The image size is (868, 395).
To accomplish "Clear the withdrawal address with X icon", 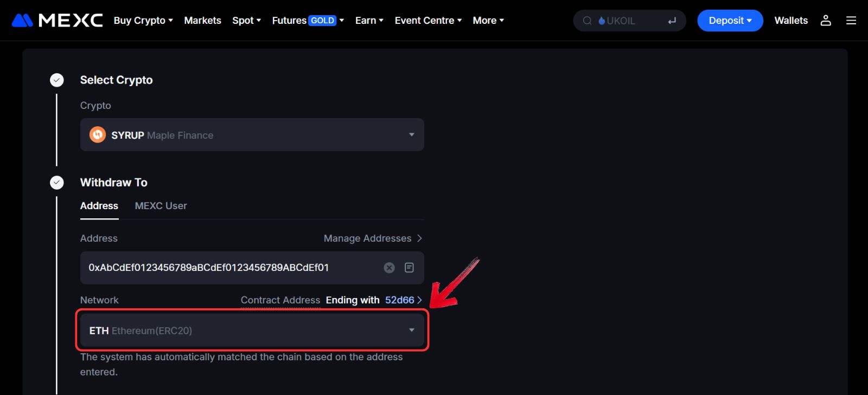I will tap(389, 268).
